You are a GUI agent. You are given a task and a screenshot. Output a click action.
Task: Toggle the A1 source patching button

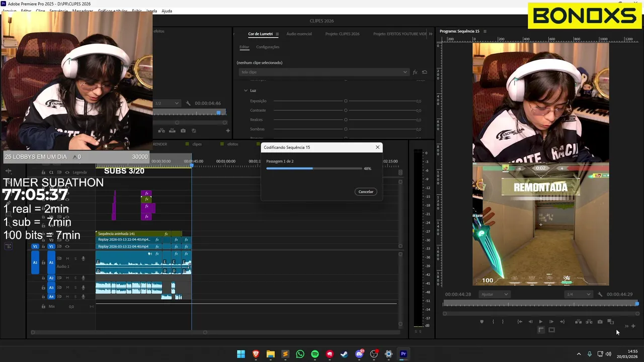[35, 262]
